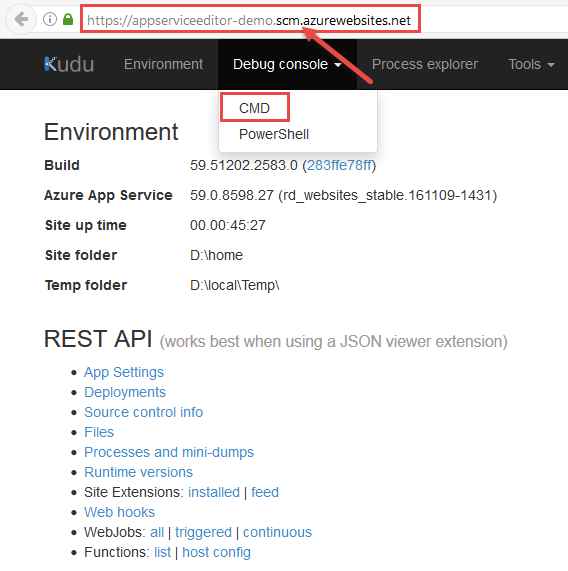Open the Tools dropdown menu
The width and height of the screenshot is (568, 571).
click(x=531, y=64)
